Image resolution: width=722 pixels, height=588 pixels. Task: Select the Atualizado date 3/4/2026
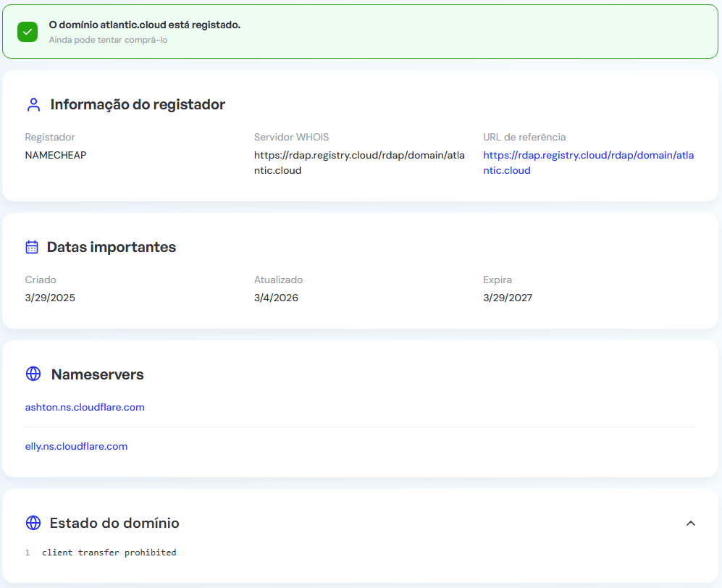[x=277, y=298]
